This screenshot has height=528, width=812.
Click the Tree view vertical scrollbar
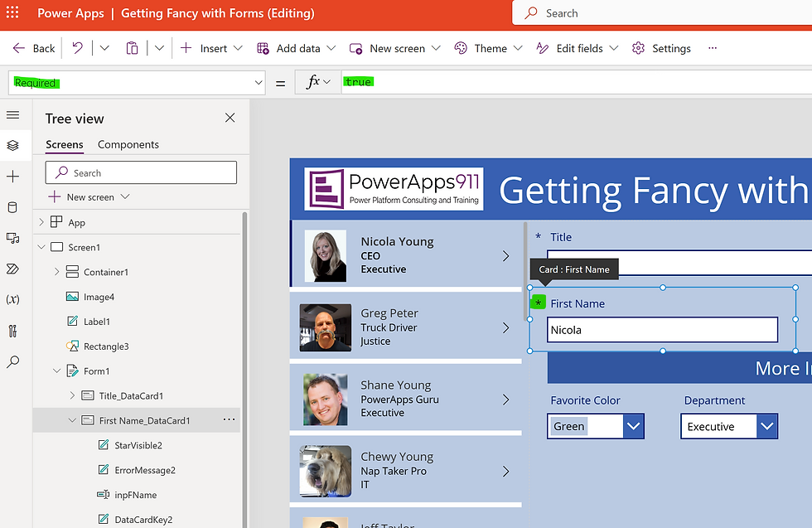[244, 370]
